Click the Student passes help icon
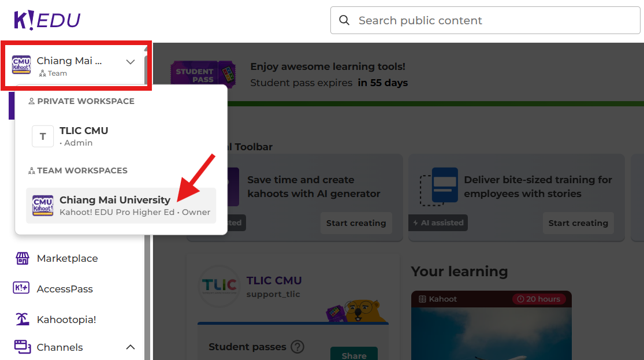The height and width of the screenshot is (360, 644). point(297,347)
